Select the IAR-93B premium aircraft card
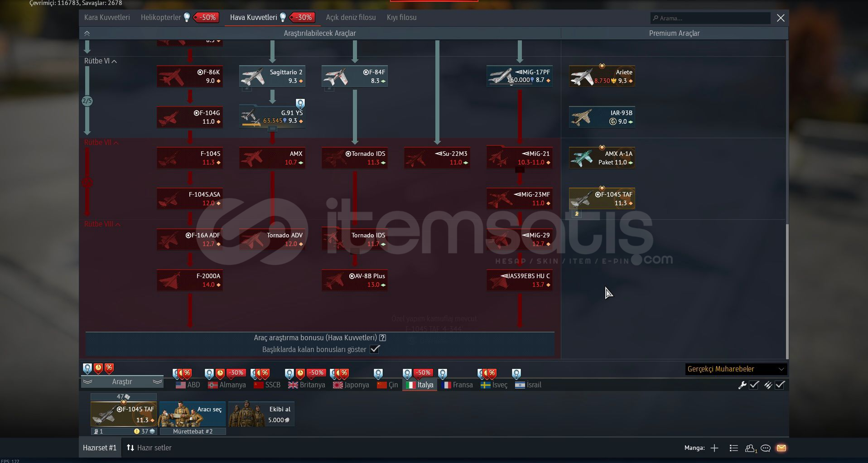The height and width of the screenshot is (463, 868). pyautogui.click(x=602, y=117)
